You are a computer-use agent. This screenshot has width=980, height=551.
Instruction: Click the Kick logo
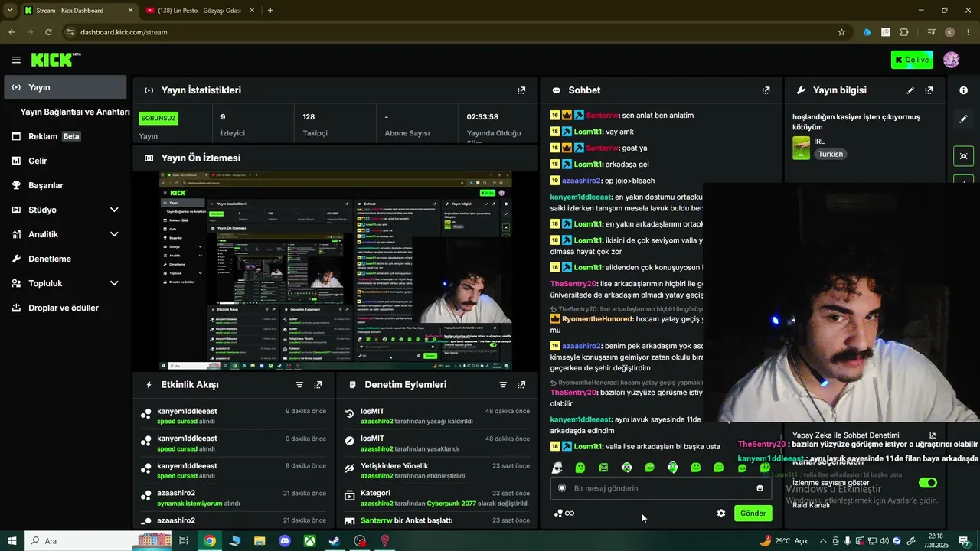[55, 60]
